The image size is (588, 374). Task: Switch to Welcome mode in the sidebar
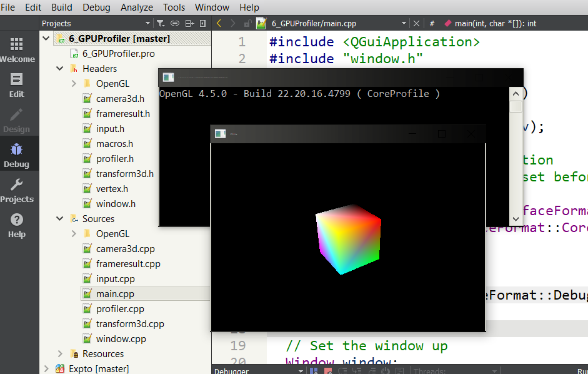(17, 49)
